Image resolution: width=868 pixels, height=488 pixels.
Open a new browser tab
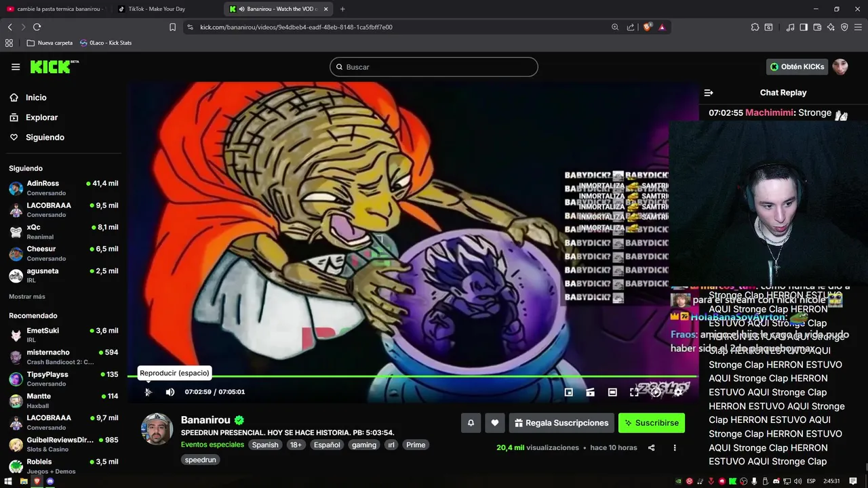pyautogui.click(x=342, y=9)
